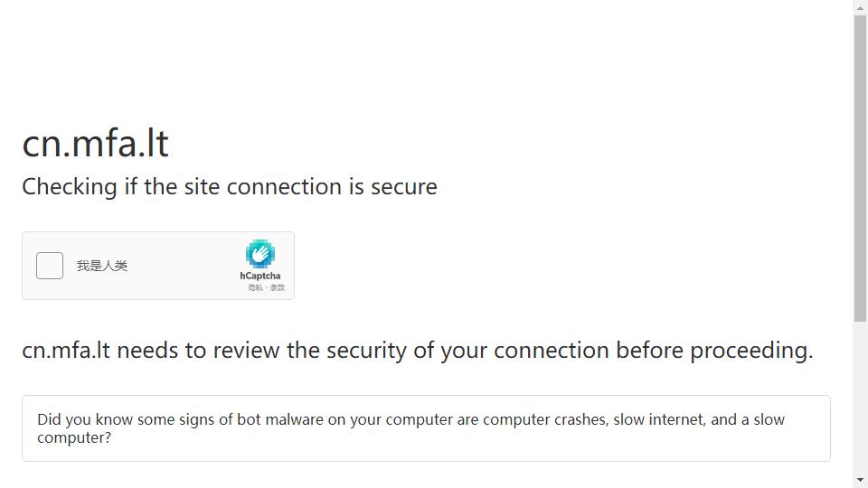Click the word connection in review message
The width and height of the screenshot is (868, 488).
point(552,351)
